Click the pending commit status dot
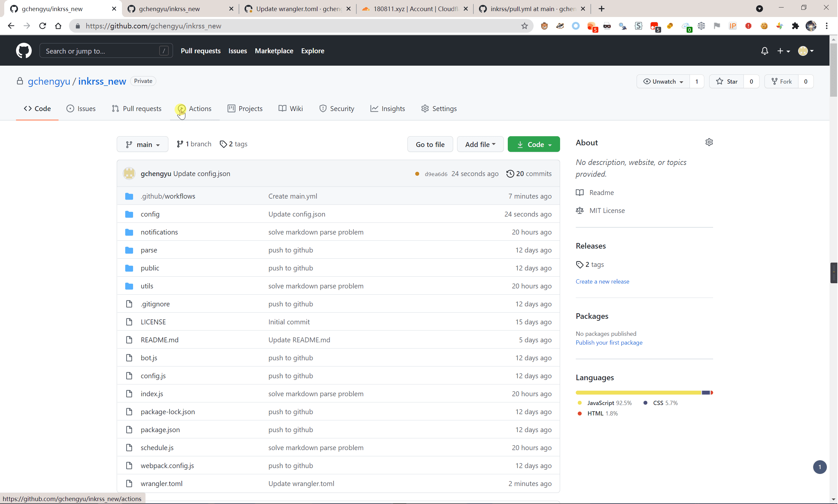This screenshot has height=504, width=838. click(x=417, y=174)
